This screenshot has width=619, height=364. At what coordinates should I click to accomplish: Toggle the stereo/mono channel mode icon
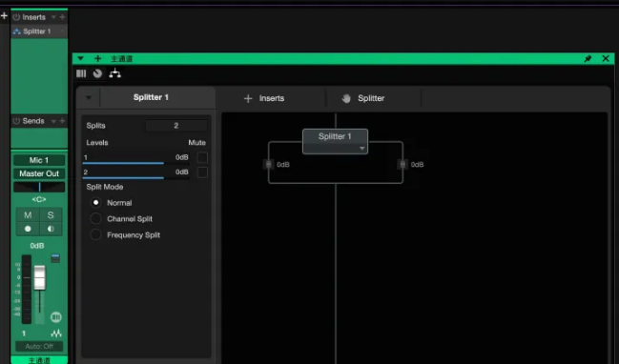[56, 316]
